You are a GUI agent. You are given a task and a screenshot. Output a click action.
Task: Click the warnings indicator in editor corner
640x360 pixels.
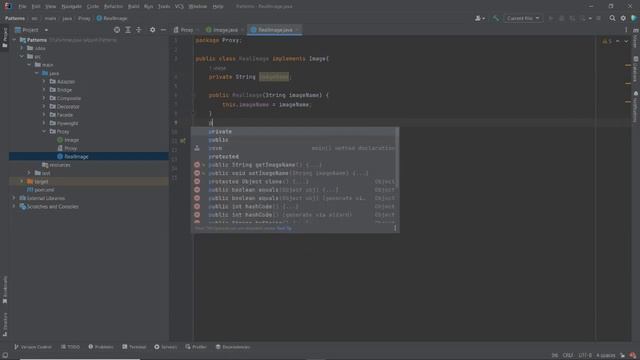point(607,41)
